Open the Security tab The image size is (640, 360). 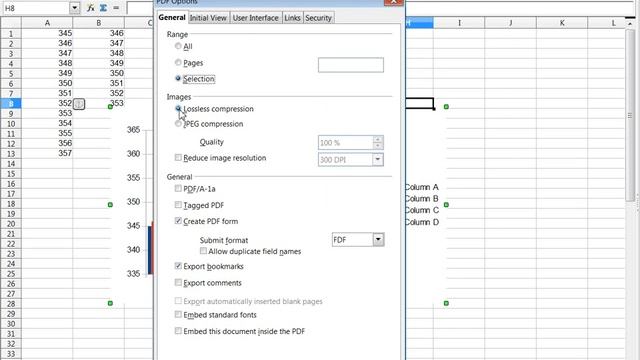coord(318,18)
